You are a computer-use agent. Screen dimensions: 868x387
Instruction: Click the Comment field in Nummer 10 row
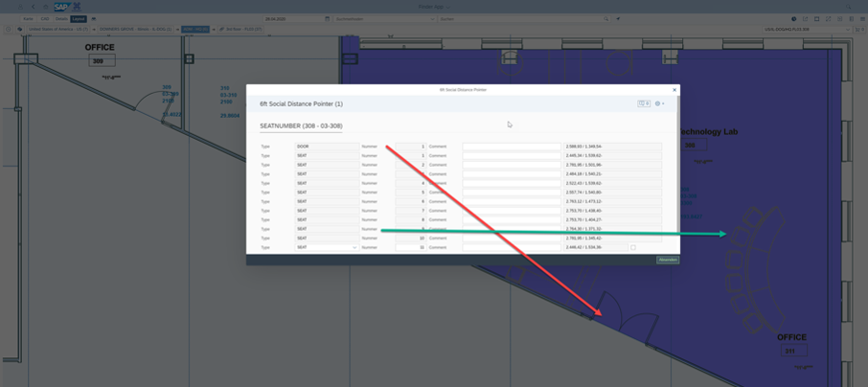click(x=512, y=239)
